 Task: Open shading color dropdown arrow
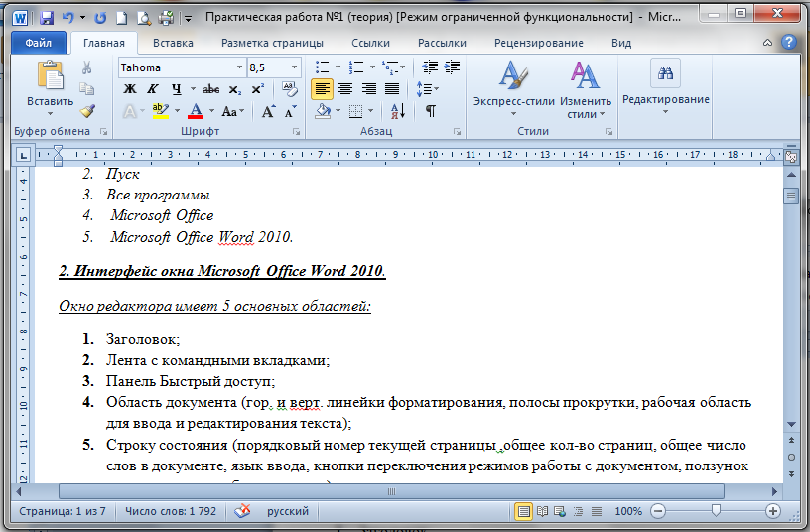coord(337,111)
